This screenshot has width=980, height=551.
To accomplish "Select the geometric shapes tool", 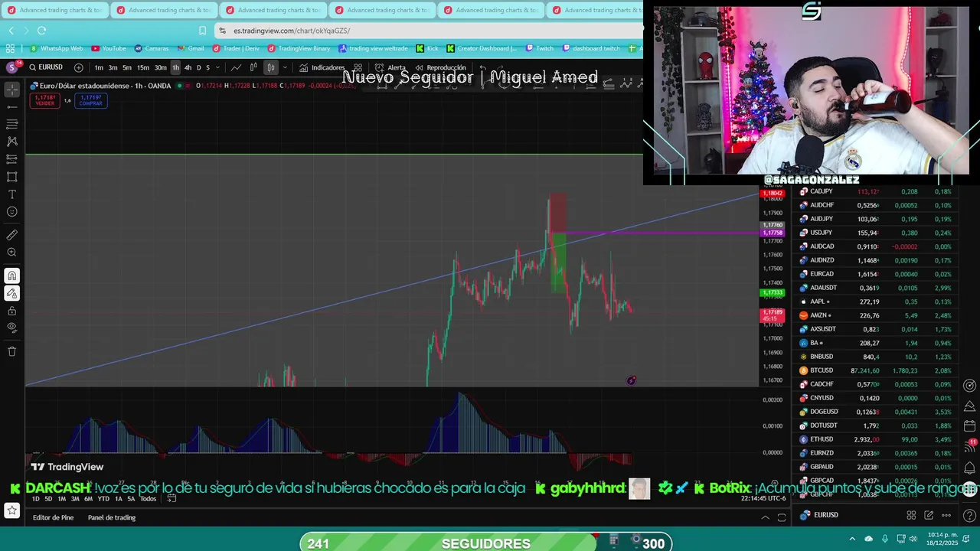I will (12, 177).
